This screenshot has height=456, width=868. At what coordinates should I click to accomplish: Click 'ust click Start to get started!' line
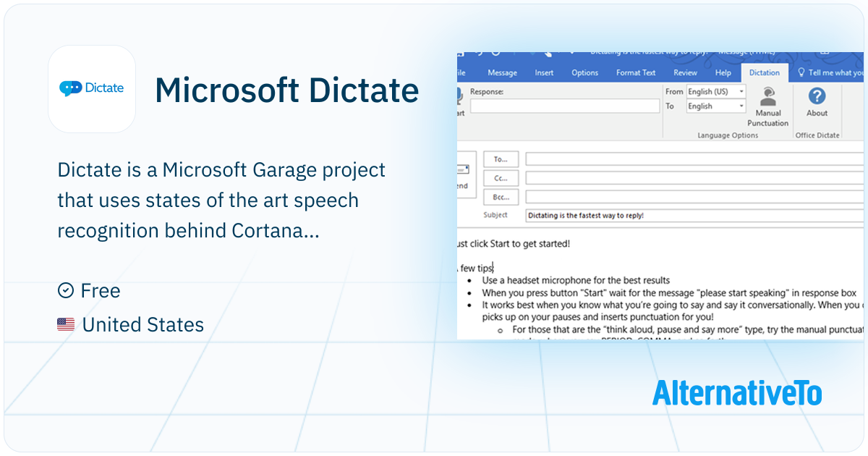[x=514, y=243]
